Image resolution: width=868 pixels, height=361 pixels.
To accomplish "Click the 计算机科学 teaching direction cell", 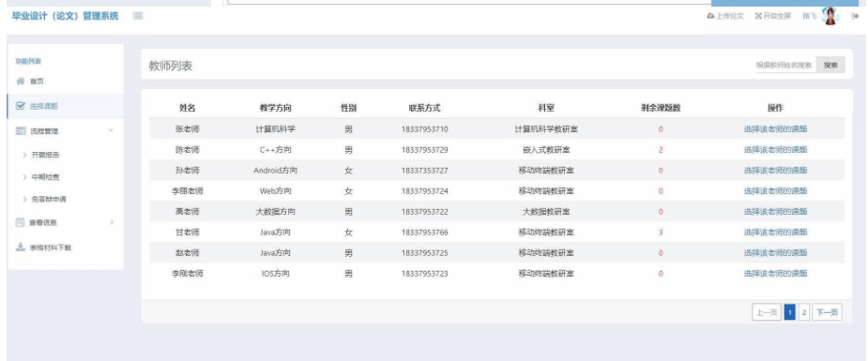I will pyautogui.click(x=275, y=129).
